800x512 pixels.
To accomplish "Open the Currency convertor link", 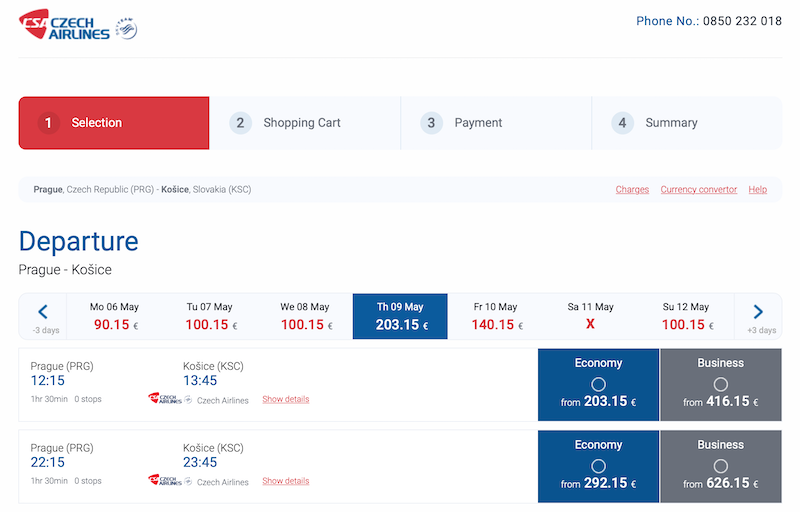I will (699, 190).
